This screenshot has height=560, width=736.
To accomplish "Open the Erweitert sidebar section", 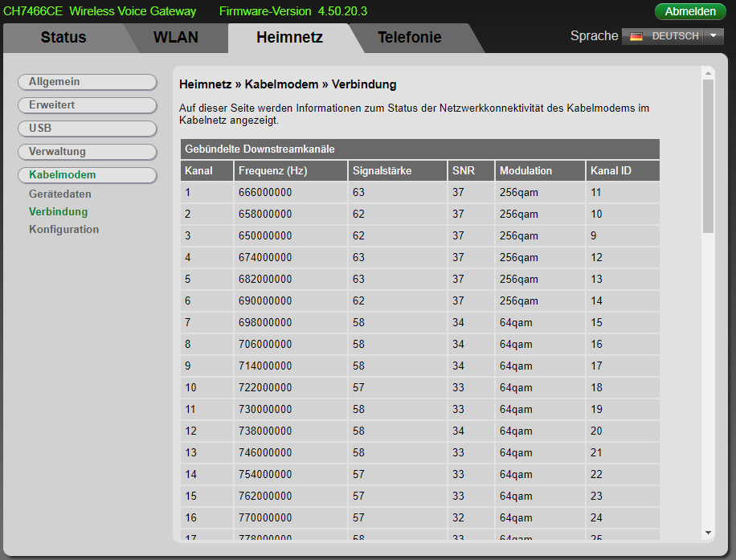I will pos(88,105).
